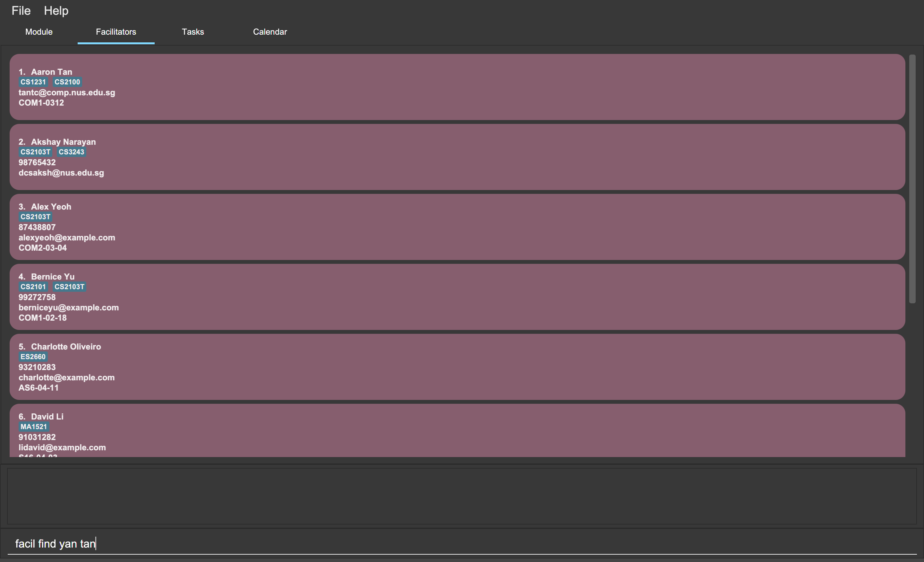The image size is (924, 562).
Task: Click office COM1-02-18
Action: tap(43, 318)
